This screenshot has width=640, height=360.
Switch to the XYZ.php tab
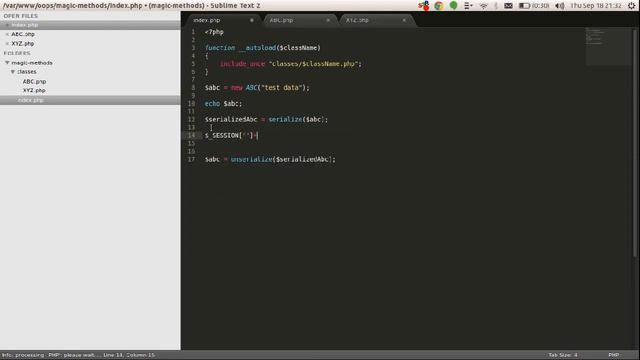coord(376,20)
